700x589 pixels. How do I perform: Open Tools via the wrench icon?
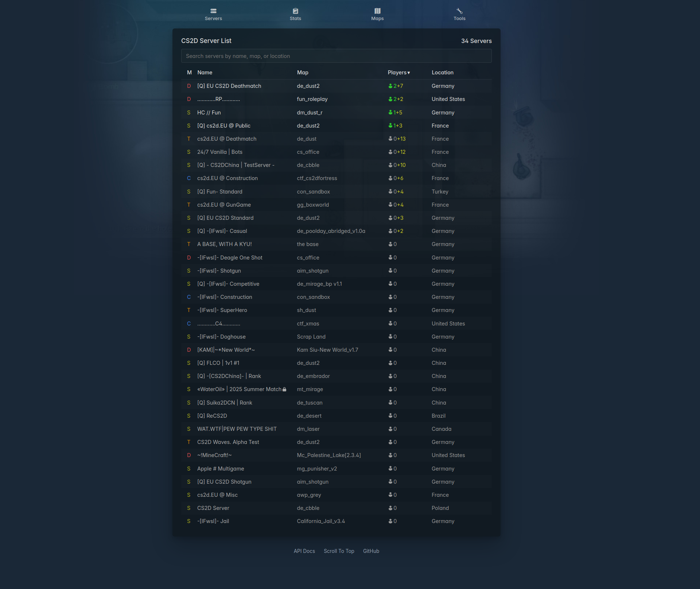[x=459, y=11]
